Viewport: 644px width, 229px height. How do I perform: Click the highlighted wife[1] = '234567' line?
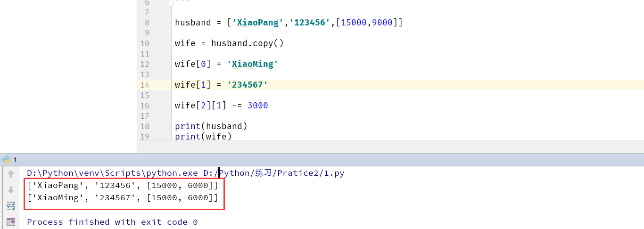(x=221, y=85)
